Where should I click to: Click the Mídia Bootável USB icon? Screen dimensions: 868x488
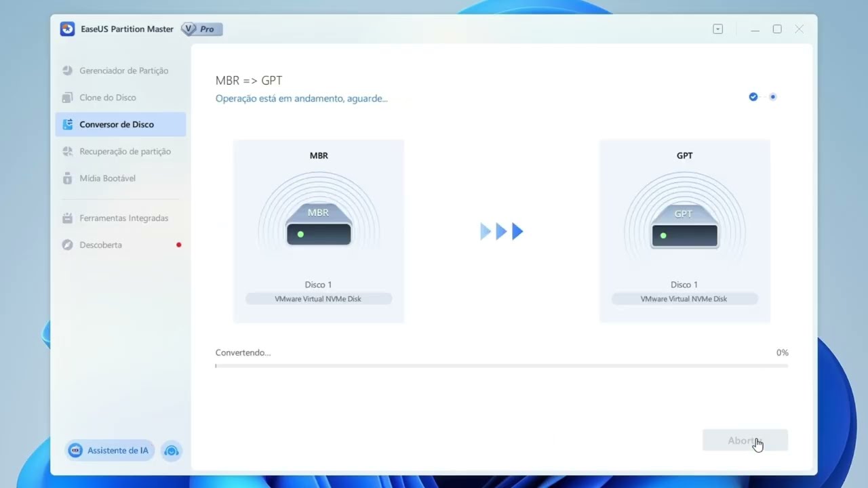(67, 178)
